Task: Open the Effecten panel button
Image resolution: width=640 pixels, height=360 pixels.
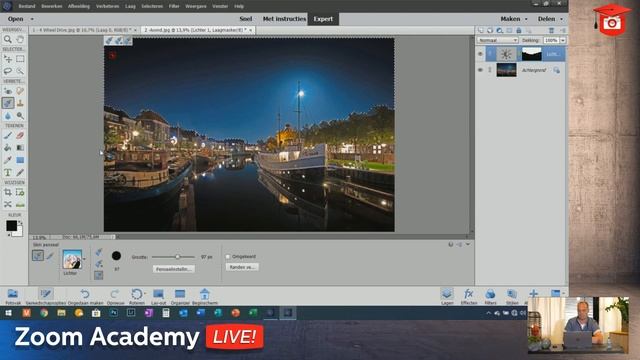Action: click(469, 296)
